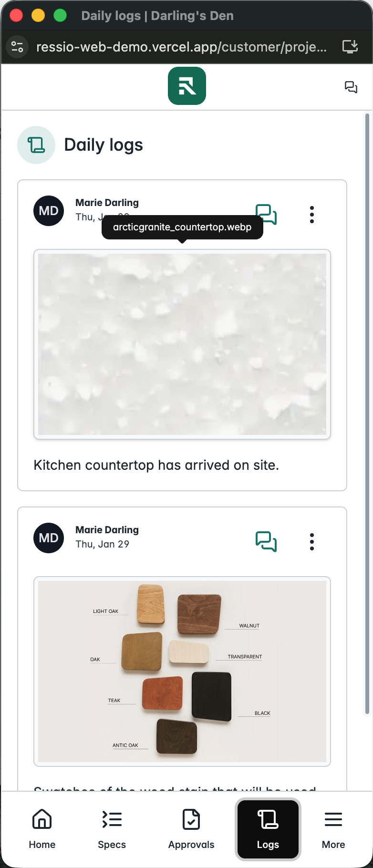This screenshot has width=373, height=868.
Task: Click the MD avatar on first log
Action: coord(49,211)
